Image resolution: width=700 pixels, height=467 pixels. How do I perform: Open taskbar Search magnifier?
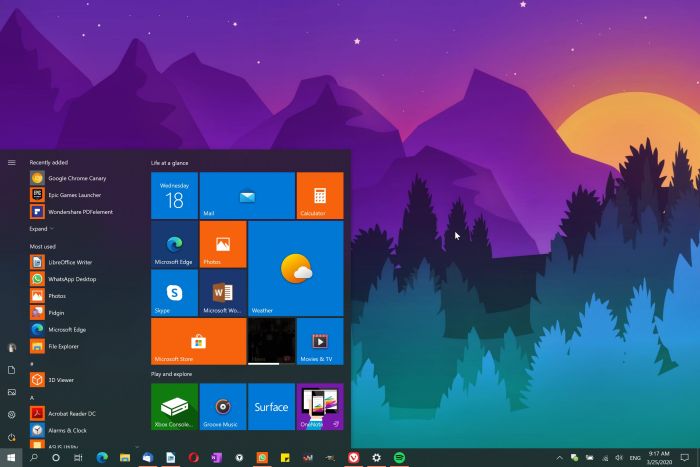point(33,458)
